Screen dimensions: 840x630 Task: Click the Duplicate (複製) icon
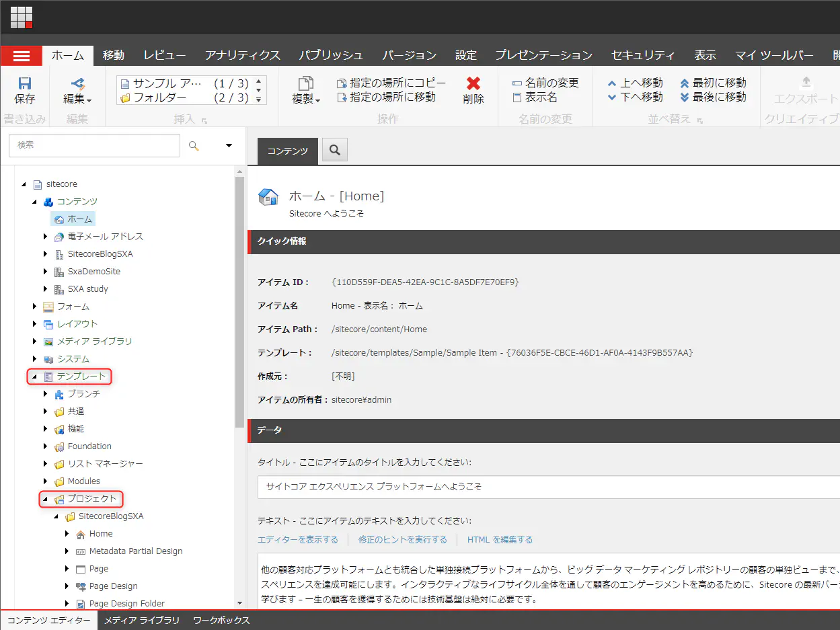click(x=306, y=83)
